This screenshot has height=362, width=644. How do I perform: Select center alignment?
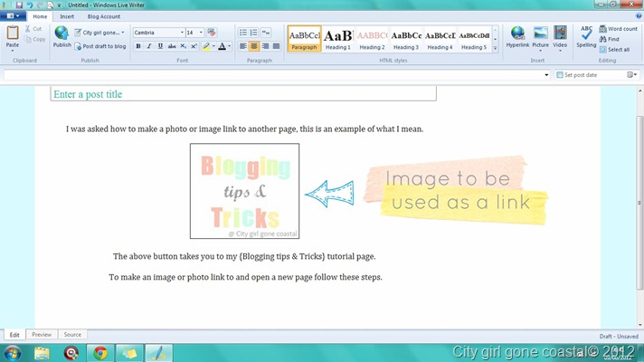pyautogui.click(x=254, y=46)
